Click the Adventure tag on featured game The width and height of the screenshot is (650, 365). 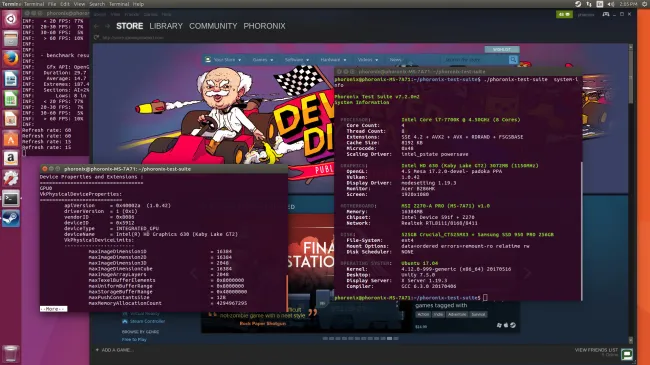(x=457, y=314)
